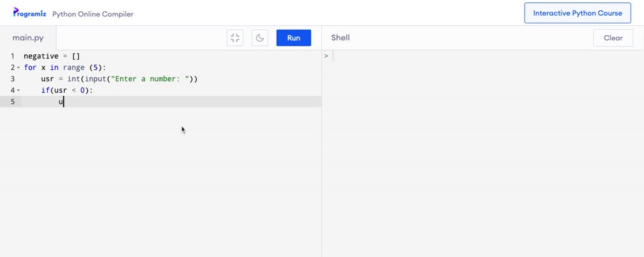Screen dimensions: 644x257
Task: Click the 'range' keyword in line 2
Action: click(x=74, y=67)
